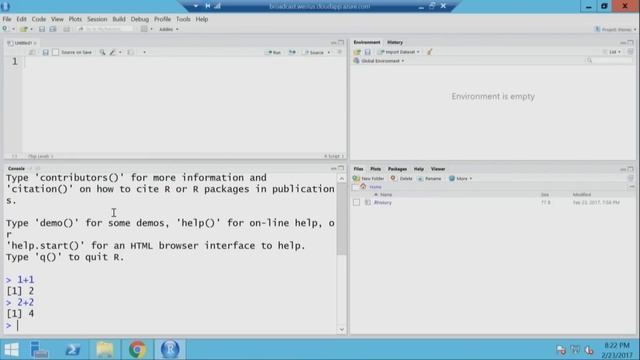
Task: Open the .Rhistory file
Action: point(383,202)
